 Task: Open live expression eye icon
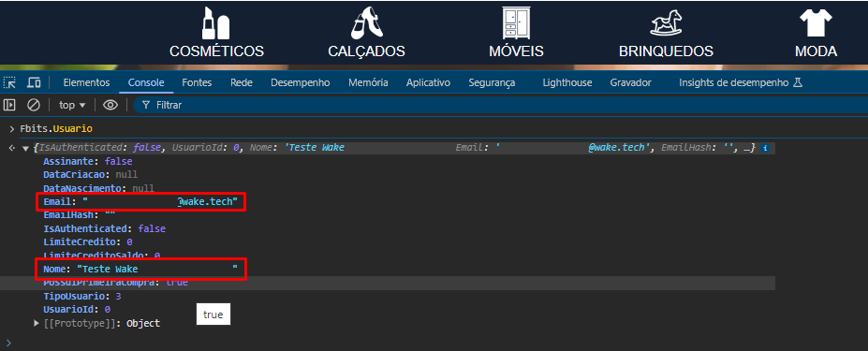click(110, 105)
